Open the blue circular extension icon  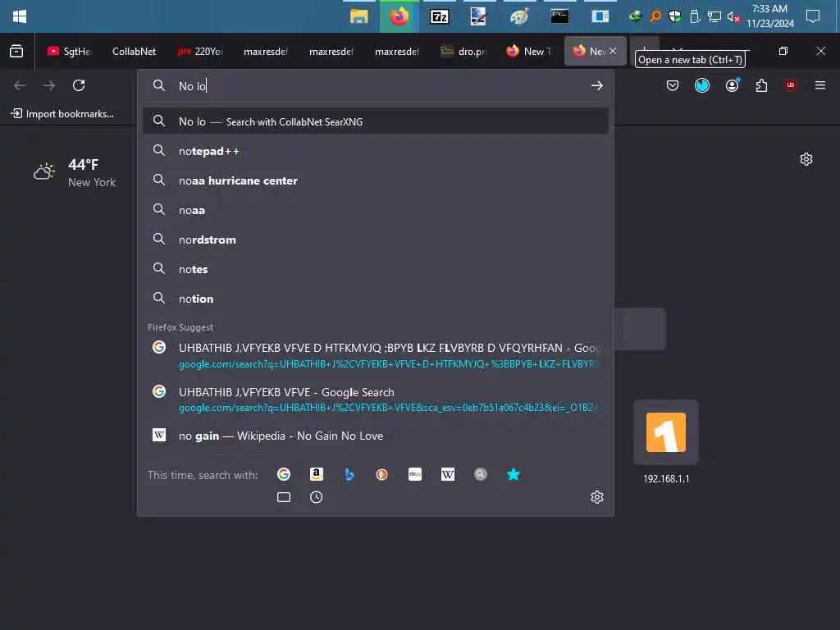click(702, 85)
